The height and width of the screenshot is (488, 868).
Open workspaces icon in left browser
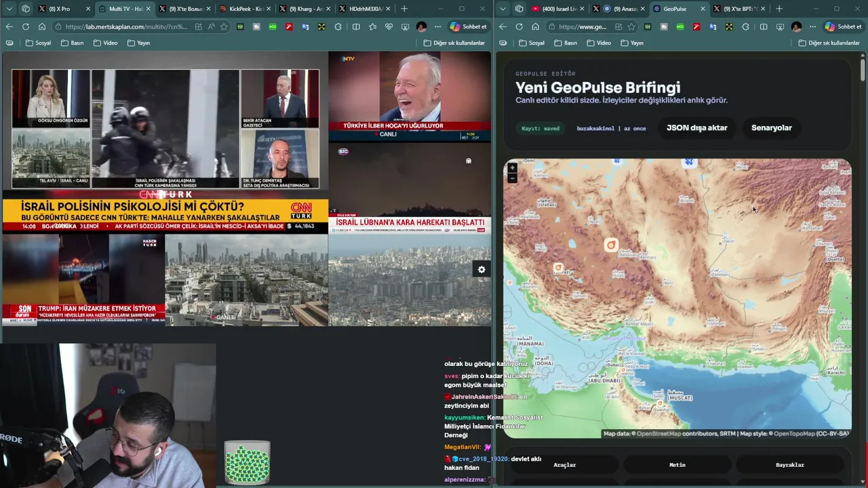[x=26, y=9]
